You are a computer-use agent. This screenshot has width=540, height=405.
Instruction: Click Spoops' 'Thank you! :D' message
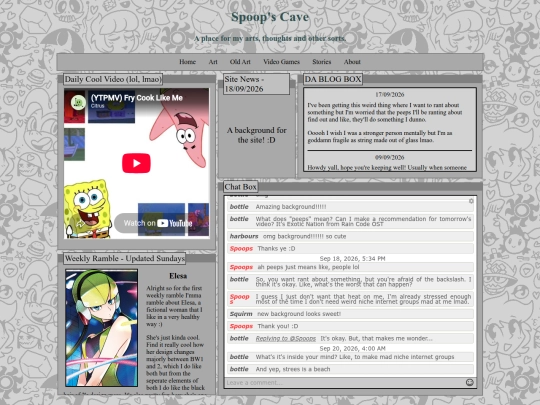pyautogui.click(x=350, y=326)
